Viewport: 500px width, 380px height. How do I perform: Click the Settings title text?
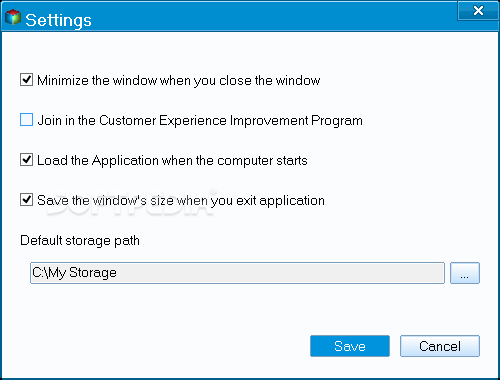point(58,20)
